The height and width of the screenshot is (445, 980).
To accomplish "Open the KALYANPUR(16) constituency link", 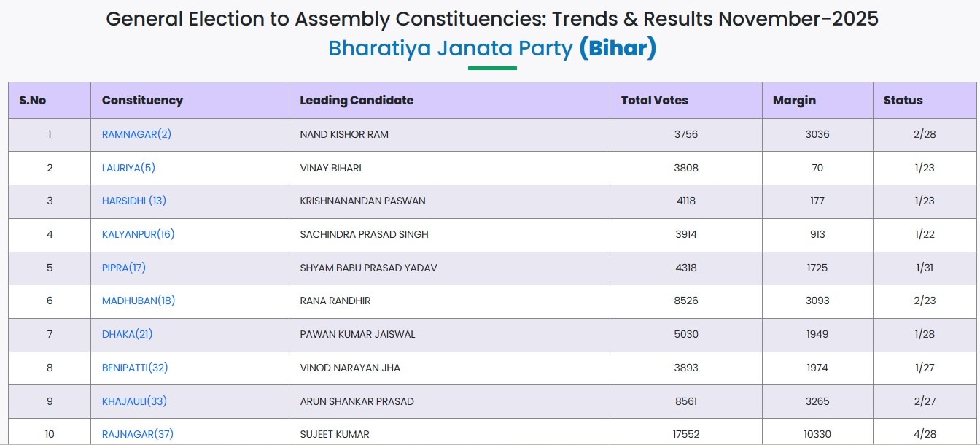I will coord(138,234).
